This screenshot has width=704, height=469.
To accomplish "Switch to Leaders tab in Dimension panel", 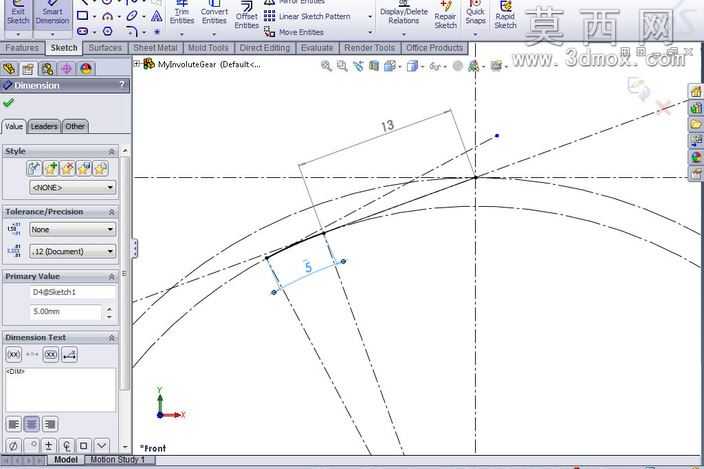I will pos(44,127).
